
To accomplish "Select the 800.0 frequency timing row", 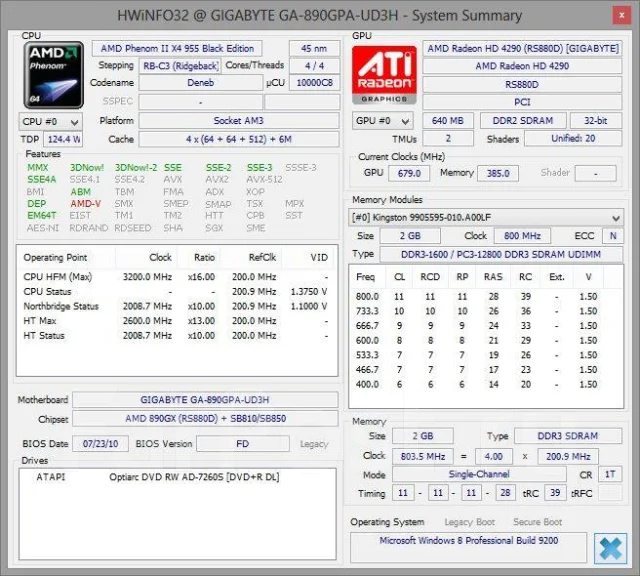I will [486, 296].
